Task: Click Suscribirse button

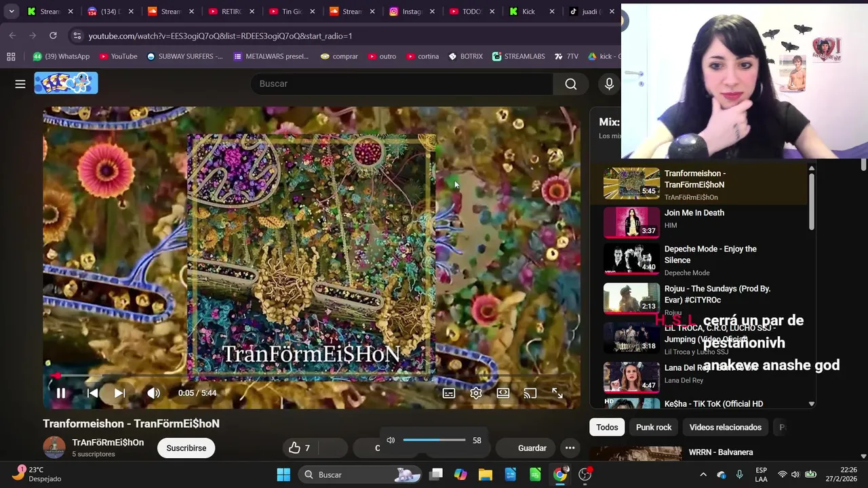Action: click(186, 448)
